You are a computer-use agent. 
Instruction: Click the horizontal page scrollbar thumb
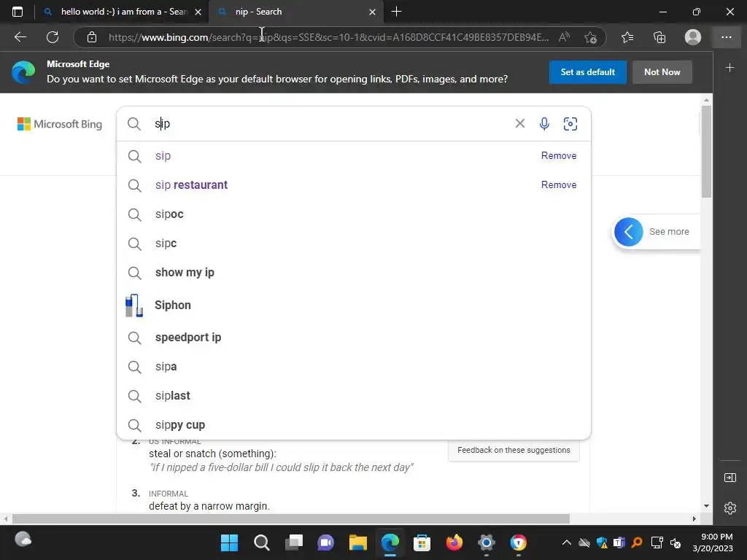[x=290, y=518]
